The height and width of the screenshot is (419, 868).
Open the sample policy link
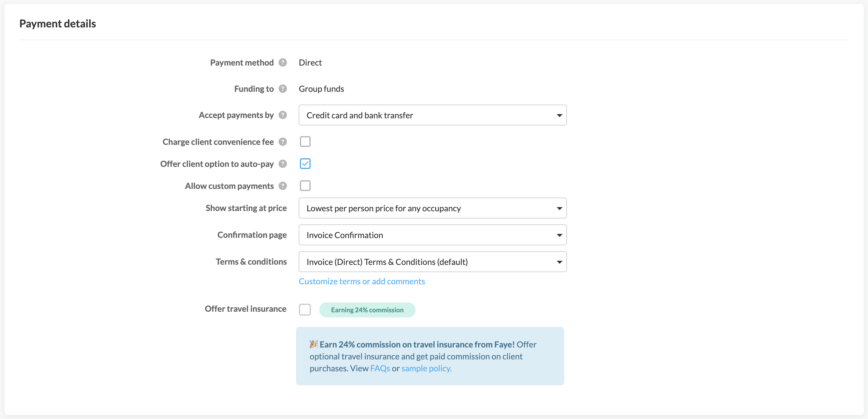(426, 368)
